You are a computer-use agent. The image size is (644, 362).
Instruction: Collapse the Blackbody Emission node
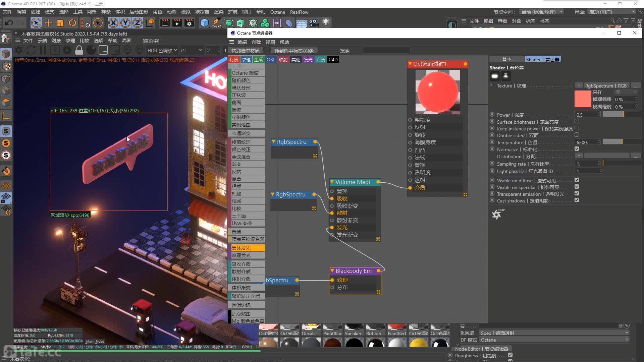332,271
